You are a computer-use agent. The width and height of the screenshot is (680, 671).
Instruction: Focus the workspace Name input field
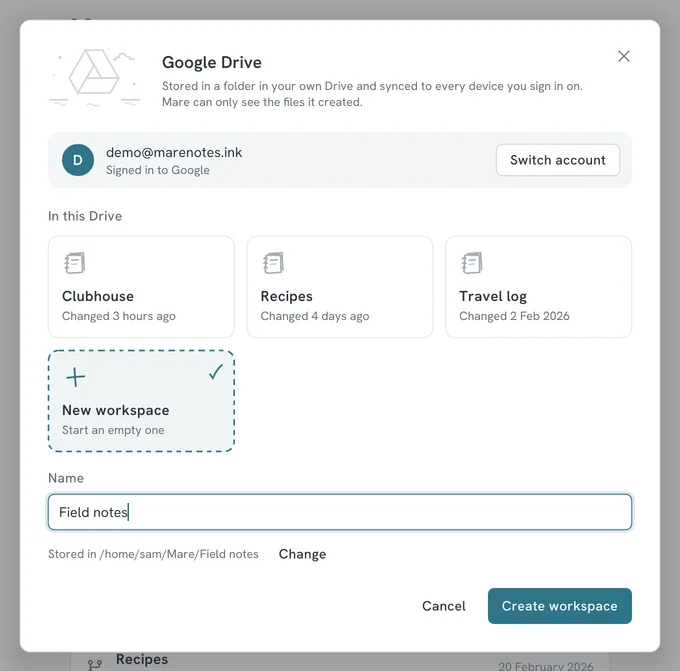point(340,512)
